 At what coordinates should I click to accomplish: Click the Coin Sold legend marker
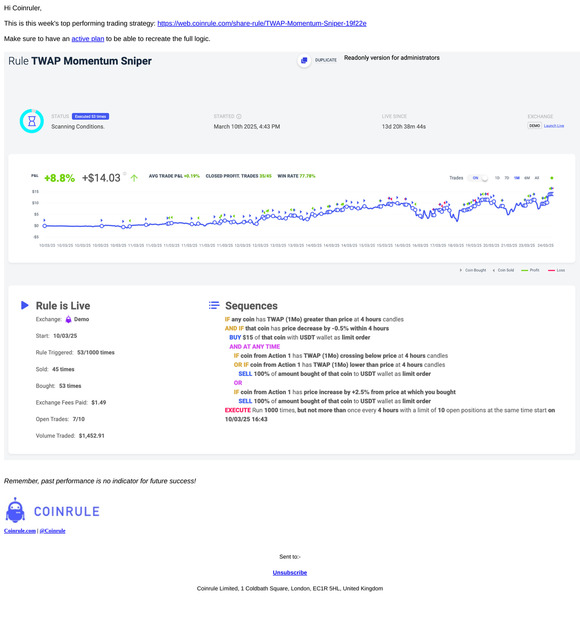click(x=494, y=270)
